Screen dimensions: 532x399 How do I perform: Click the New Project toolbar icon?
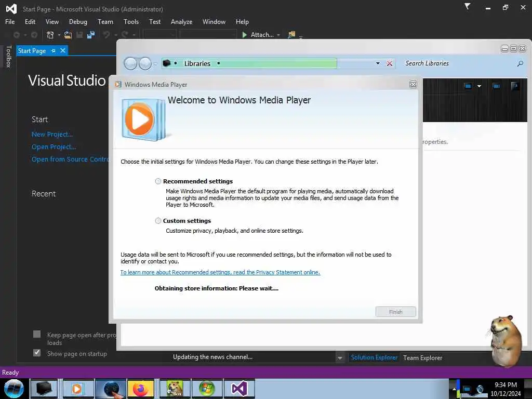coord(50,35)
